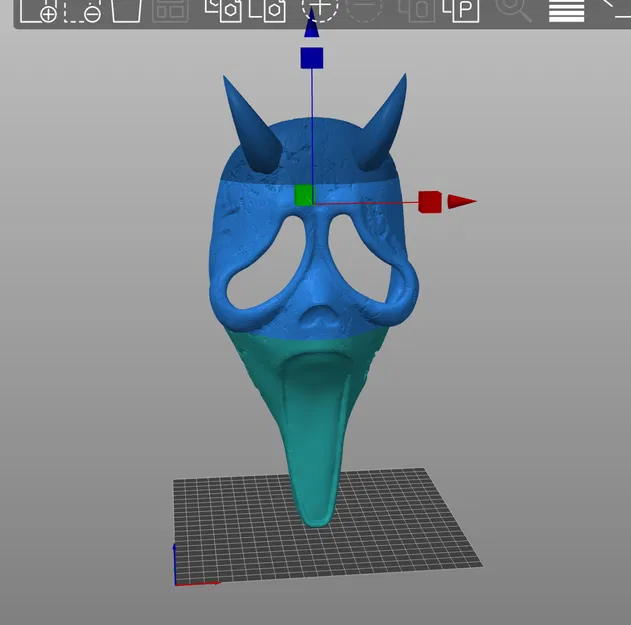631x625 pixels.
Task: Click the Copy objects icon
Action: (x=223, y=10)
